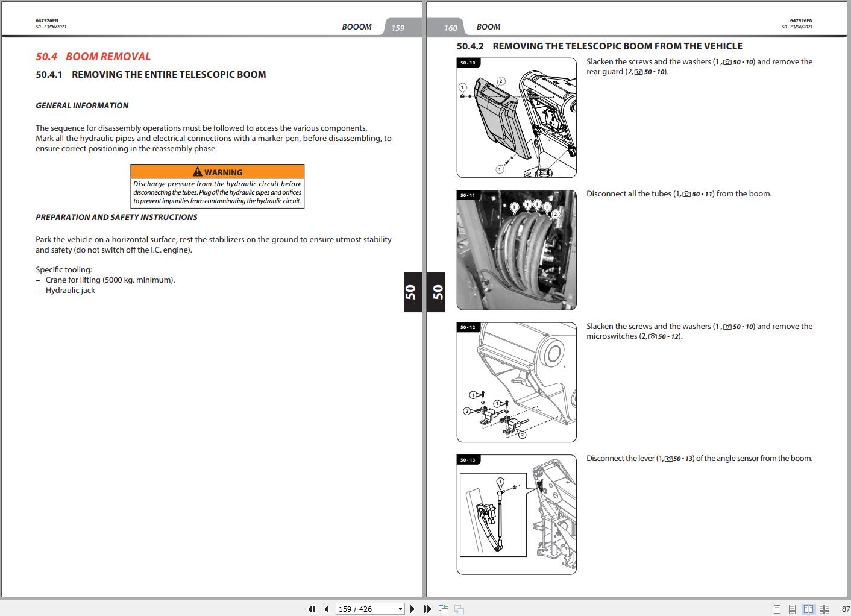851x616 pixels.
Task: Click the 50-12 microswitches diagram
Action: 517,383
